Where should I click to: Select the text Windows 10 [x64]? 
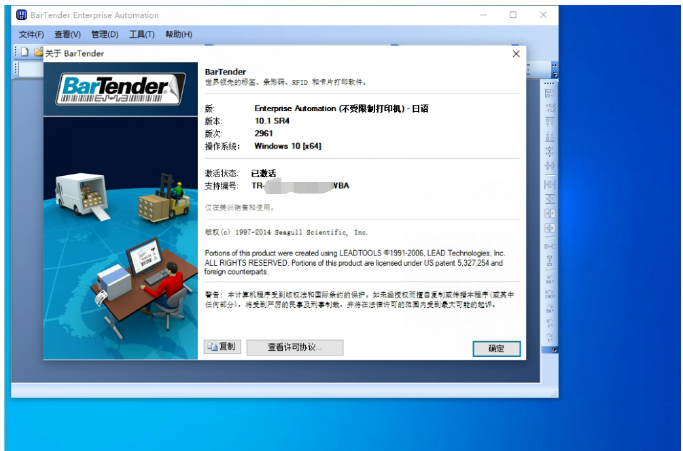click(x=288, y=146)
